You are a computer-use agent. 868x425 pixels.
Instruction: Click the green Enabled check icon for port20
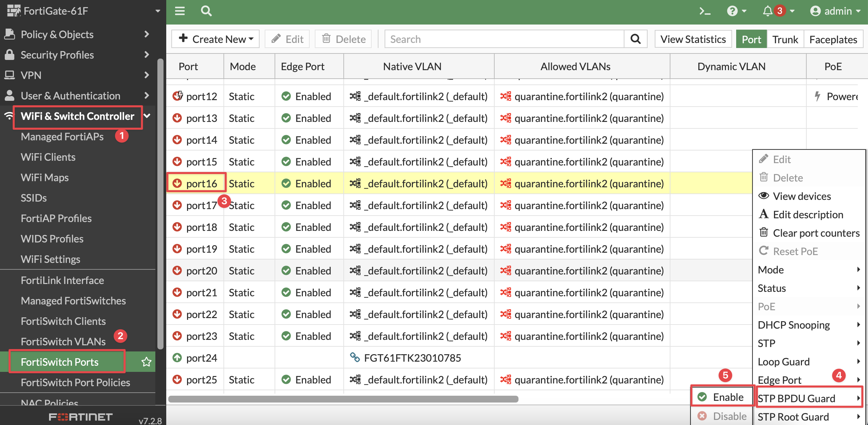click(286, 270)
